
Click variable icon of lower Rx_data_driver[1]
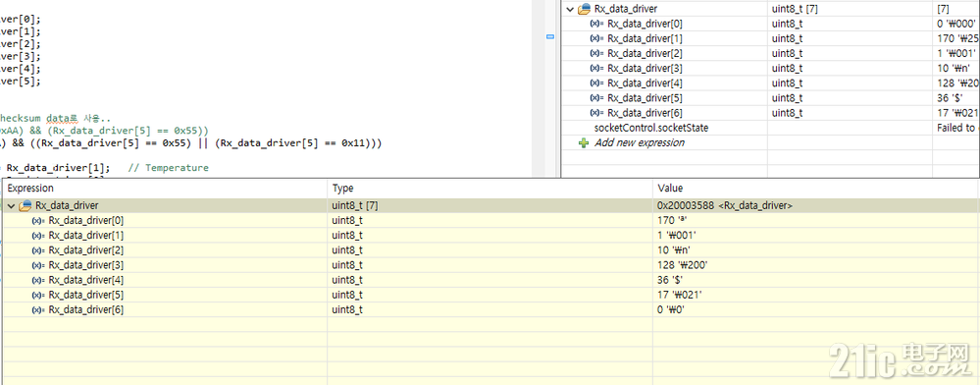pos(38,236)
